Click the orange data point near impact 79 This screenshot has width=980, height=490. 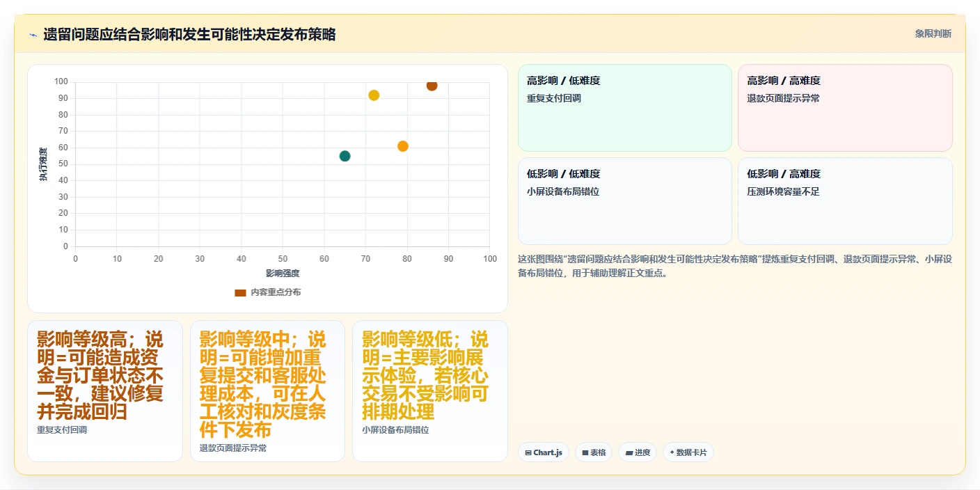(x=402, y=146)
